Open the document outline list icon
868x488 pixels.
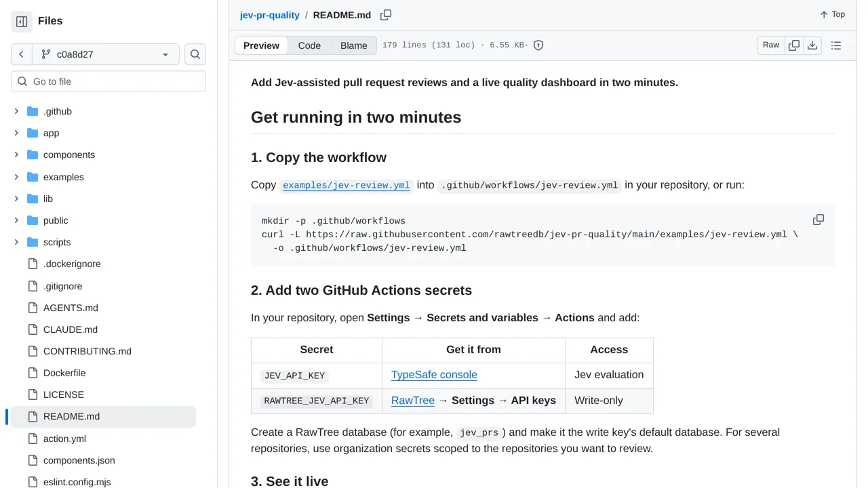point(836,45)
